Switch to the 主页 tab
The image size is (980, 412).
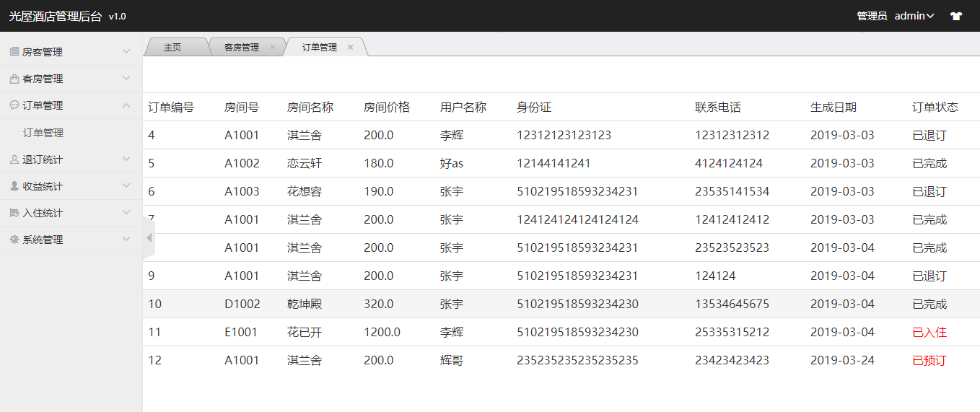(172, 47)
